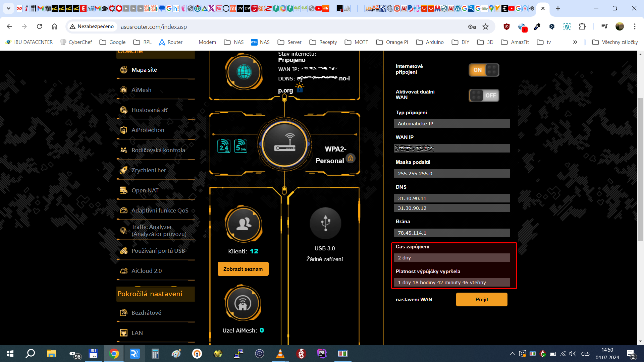644x362 pixels.
Task: Enable the Aktivovat duální WAN toggle
Action: tap(484, 96)
